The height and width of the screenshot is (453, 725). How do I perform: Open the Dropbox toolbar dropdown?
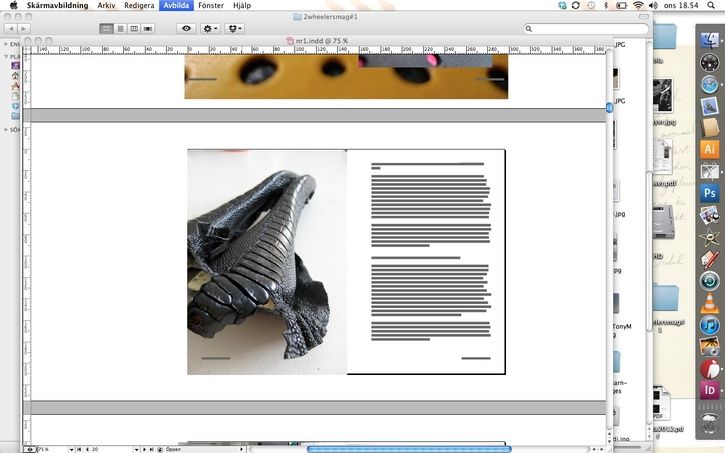tap(236, 29)
